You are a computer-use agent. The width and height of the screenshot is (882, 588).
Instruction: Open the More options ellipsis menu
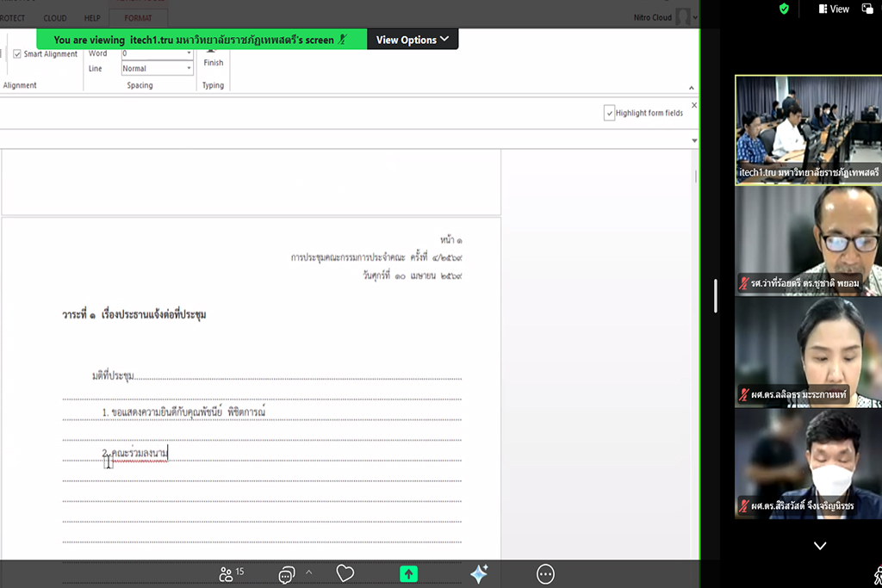(x=545, y=573)
